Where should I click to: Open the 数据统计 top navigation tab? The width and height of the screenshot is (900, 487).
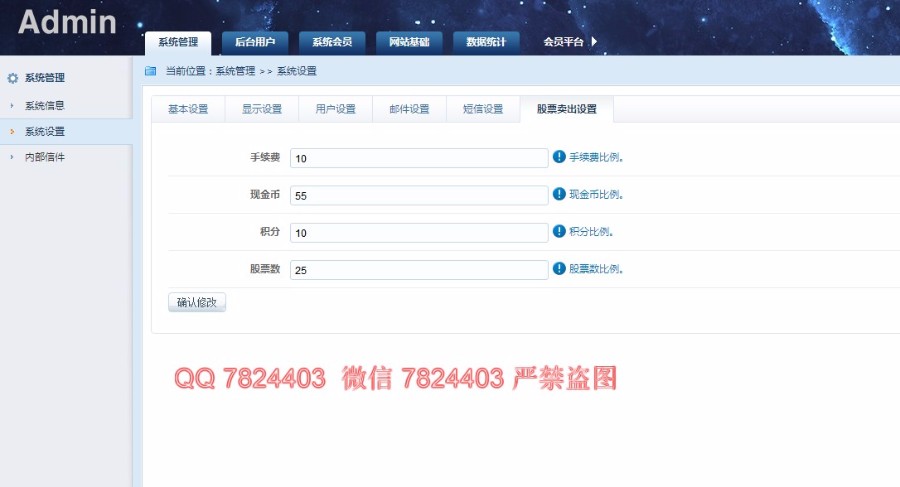(x=486, y=42)
